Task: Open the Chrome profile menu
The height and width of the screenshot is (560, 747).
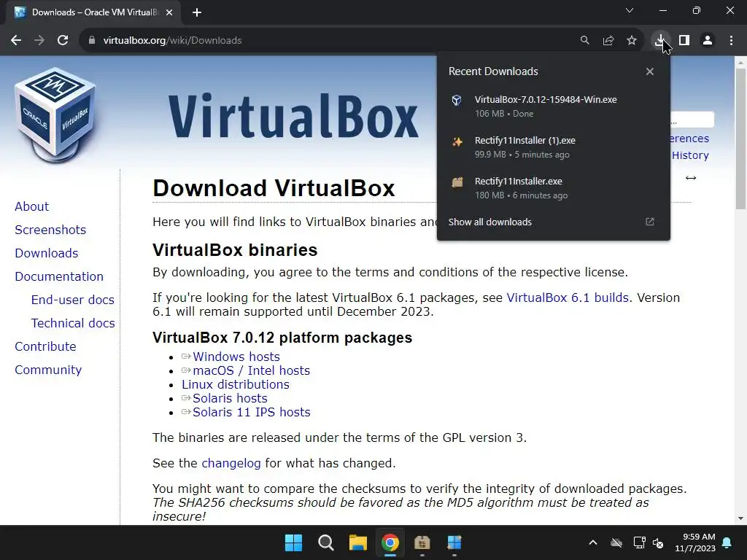Action: [x=708, y=41]
